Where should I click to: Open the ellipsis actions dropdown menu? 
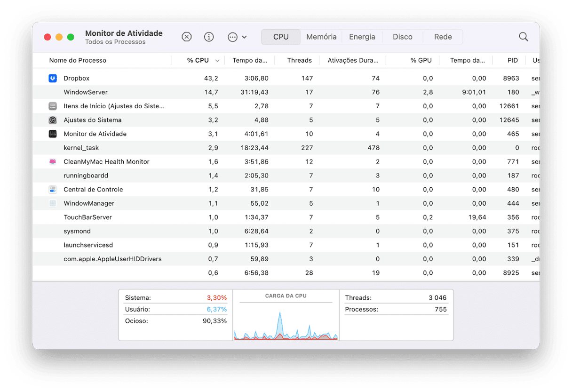click(237, 37)
